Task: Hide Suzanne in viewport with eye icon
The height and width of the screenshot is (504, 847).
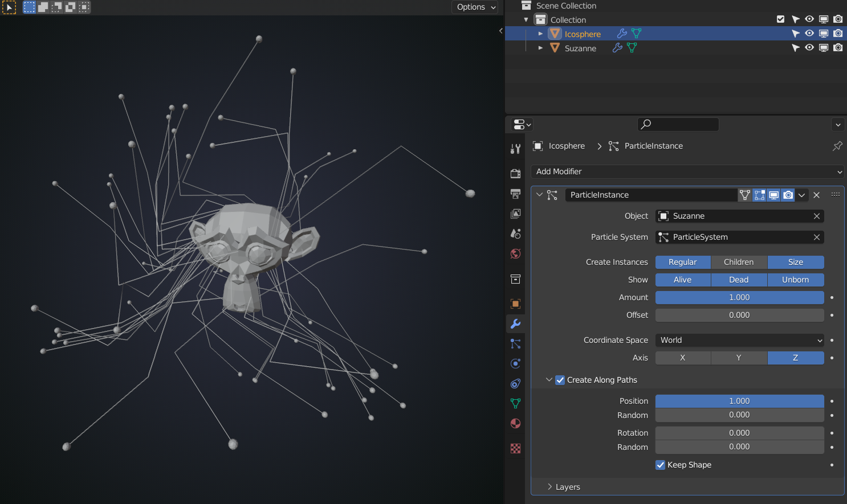Action: (x=809, y=48)
